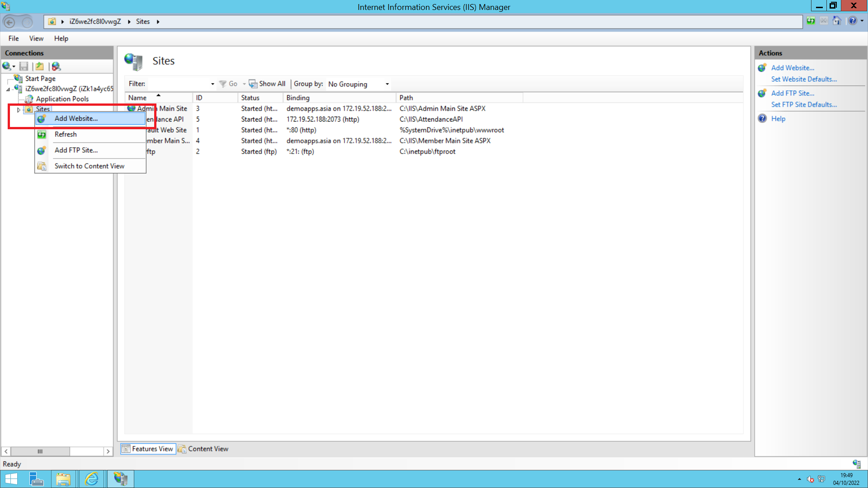Choose Add Website... from context menu
This screenshot has height=488, width=868.
pos(90,118)
